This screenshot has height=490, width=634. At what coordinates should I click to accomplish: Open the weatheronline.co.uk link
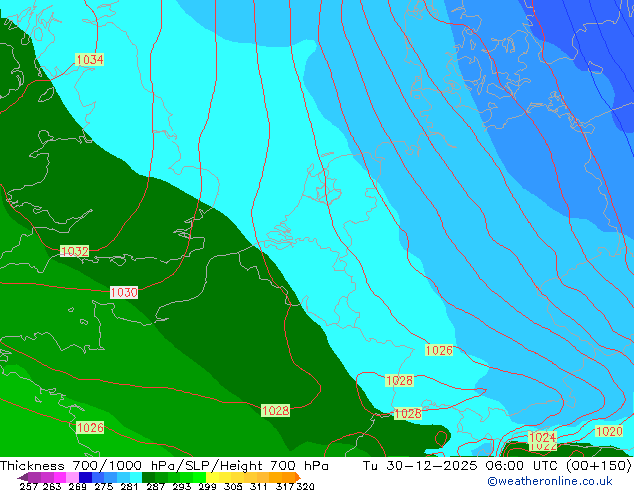pos(550,481)
